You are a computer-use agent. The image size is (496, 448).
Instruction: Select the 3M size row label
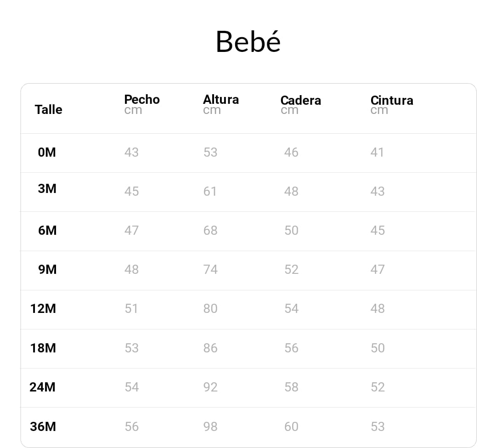[x=47, y=188]
